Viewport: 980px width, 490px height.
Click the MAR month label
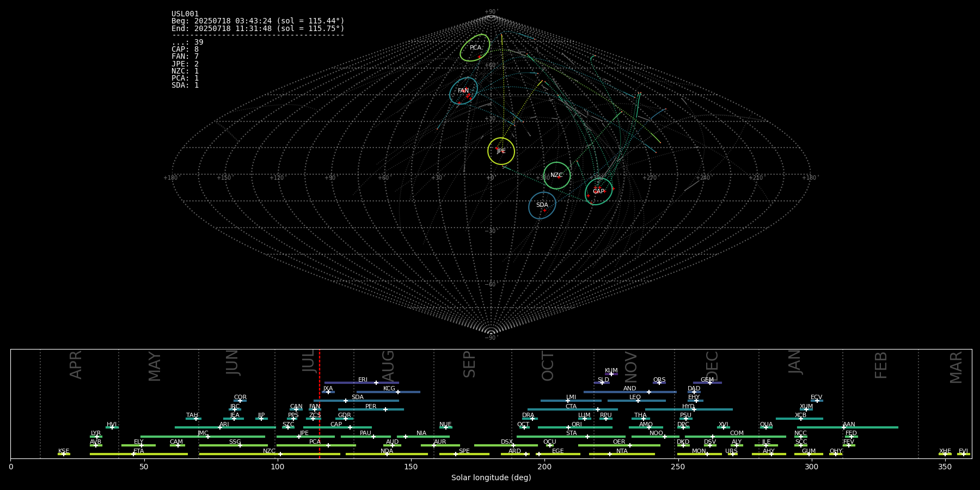point(956,367)
